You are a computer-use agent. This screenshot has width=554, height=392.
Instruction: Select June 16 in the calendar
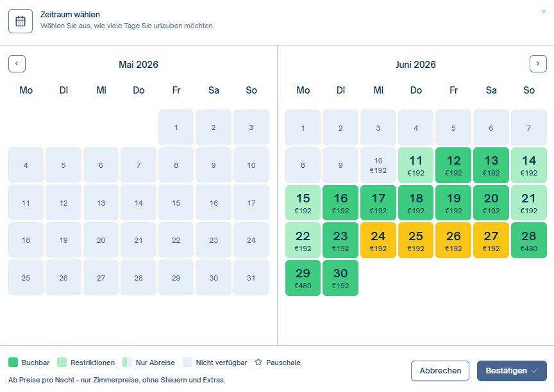340,202
